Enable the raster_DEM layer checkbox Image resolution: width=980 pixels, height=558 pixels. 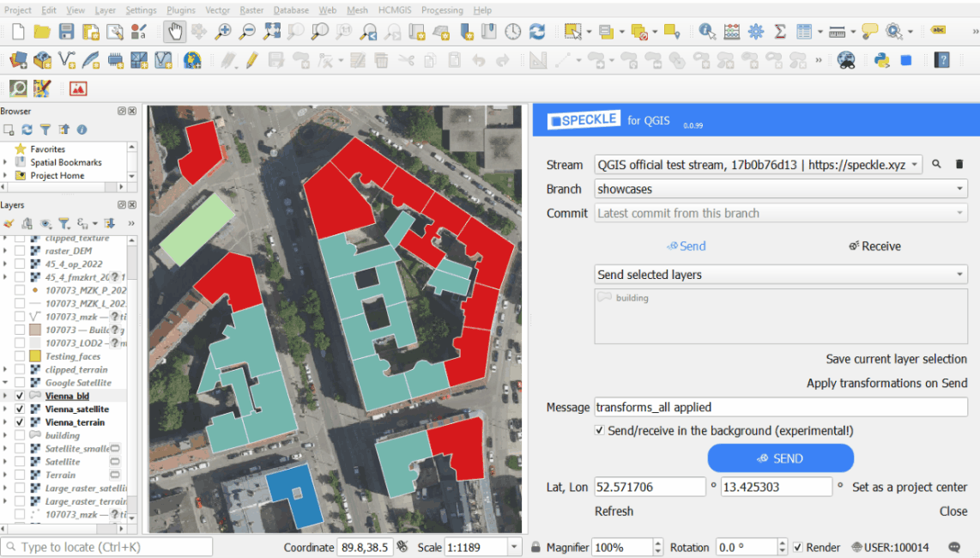click(x=20, y=251)
